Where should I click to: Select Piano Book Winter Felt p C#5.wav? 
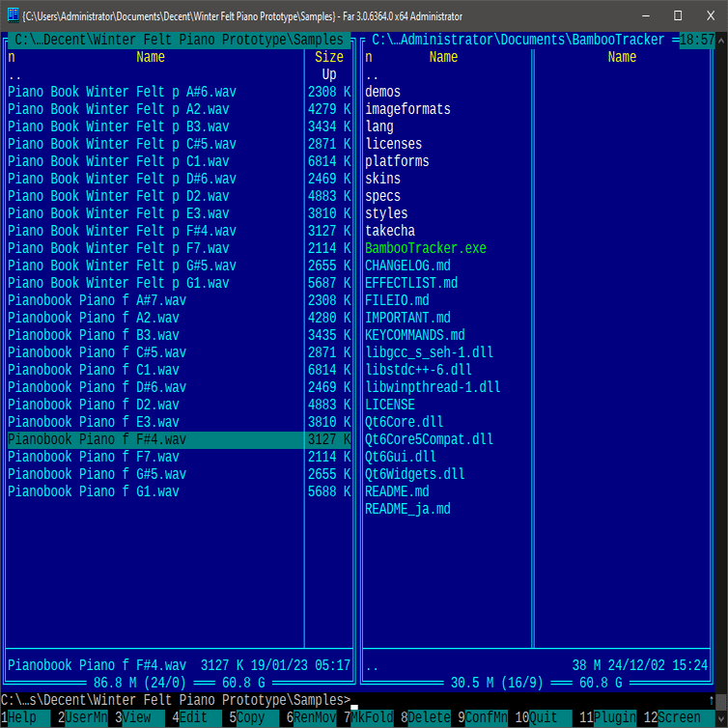[x=122, y=144]
